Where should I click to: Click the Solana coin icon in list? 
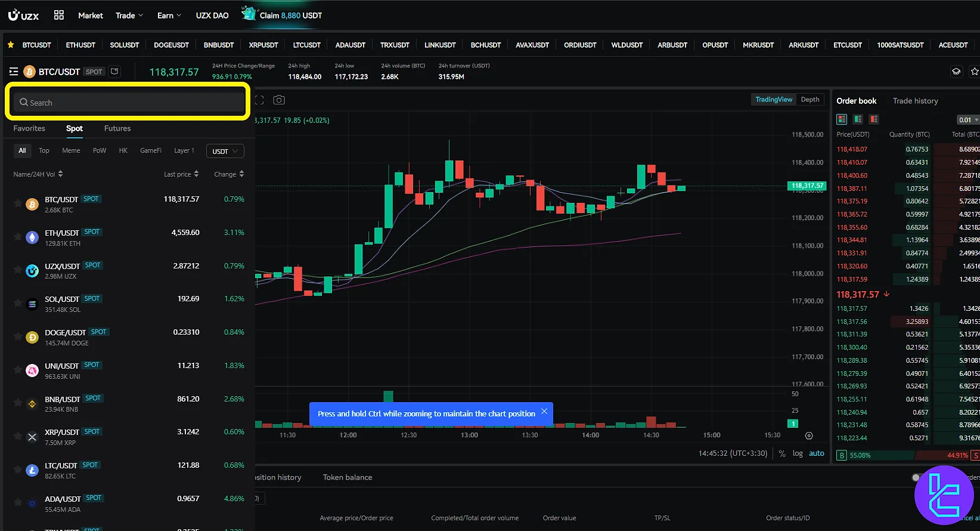32,304
